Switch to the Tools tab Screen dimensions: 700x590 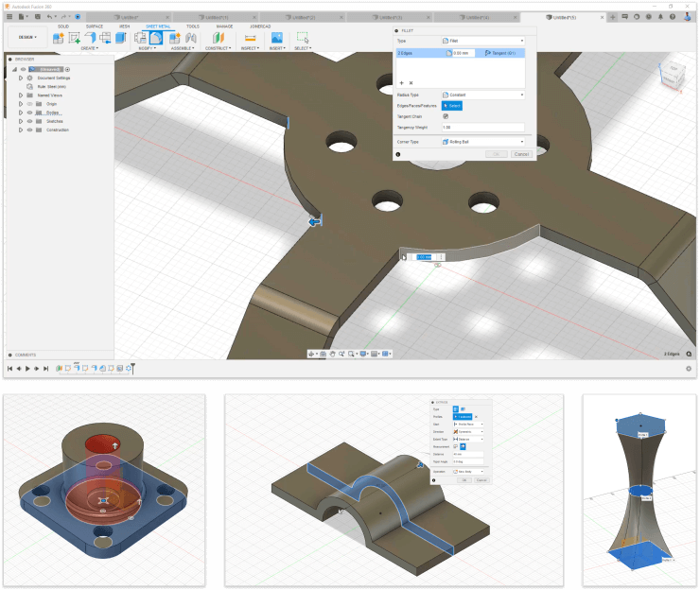[192, 26]
